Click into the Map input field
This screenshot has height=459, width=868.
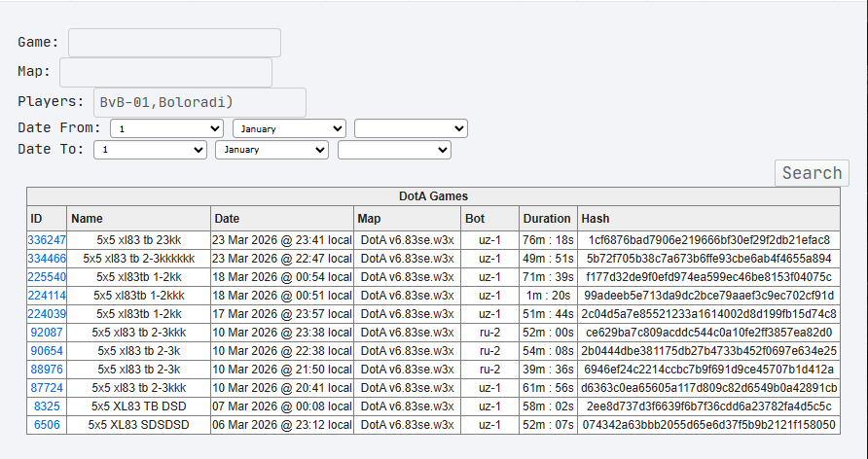165,73
